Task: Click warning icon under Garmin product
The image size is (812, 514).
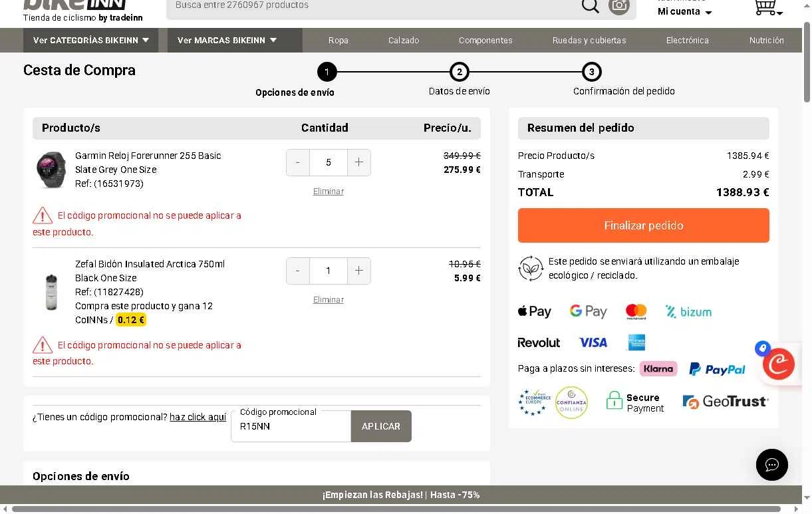Action: pyautogui.click(x=43, y=215)
